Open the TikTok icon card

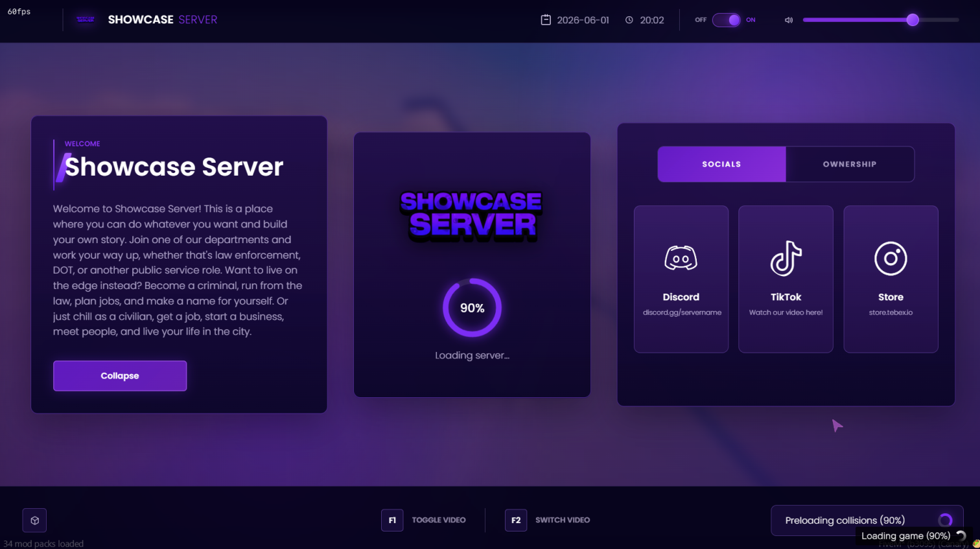[786, 279]
